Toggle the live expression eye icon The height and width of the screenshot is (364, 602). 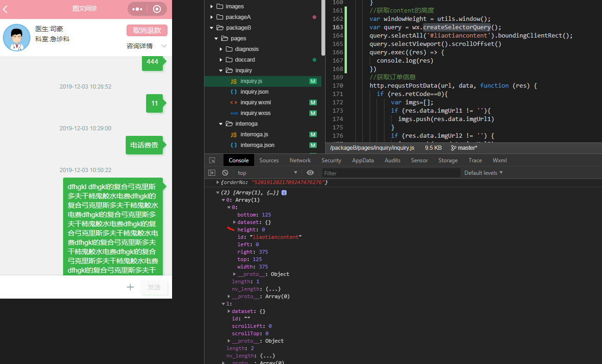tap(310, 173)
